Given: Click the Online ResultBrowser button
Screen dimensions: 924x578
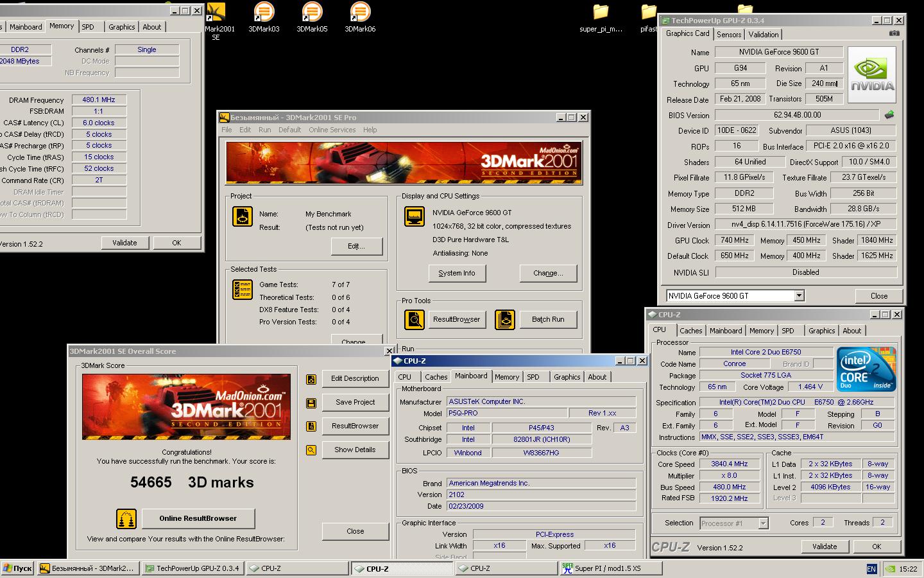Looking at the screenshot, I should click(198, 518).
